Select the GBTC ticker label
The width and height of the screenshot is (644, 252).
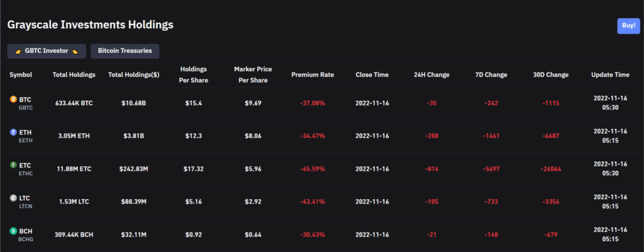point(25,108)
